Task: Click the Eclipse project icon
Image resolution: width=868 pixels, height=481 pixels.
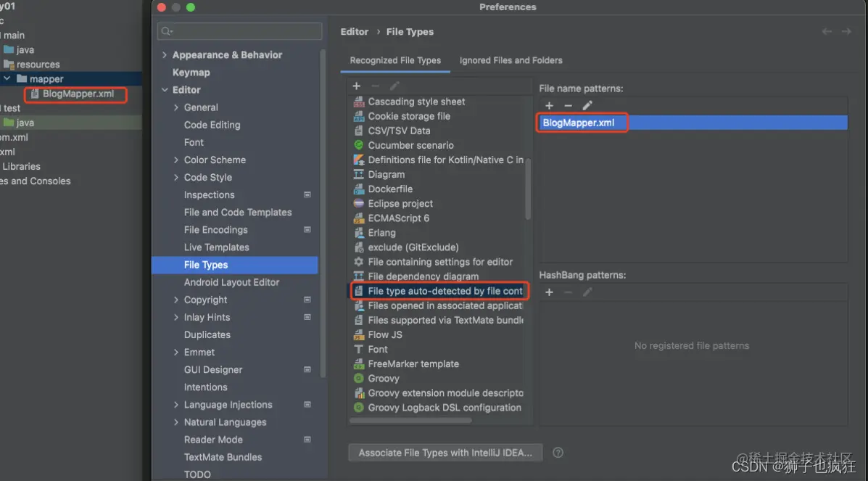Action: (x=359, y=203)
